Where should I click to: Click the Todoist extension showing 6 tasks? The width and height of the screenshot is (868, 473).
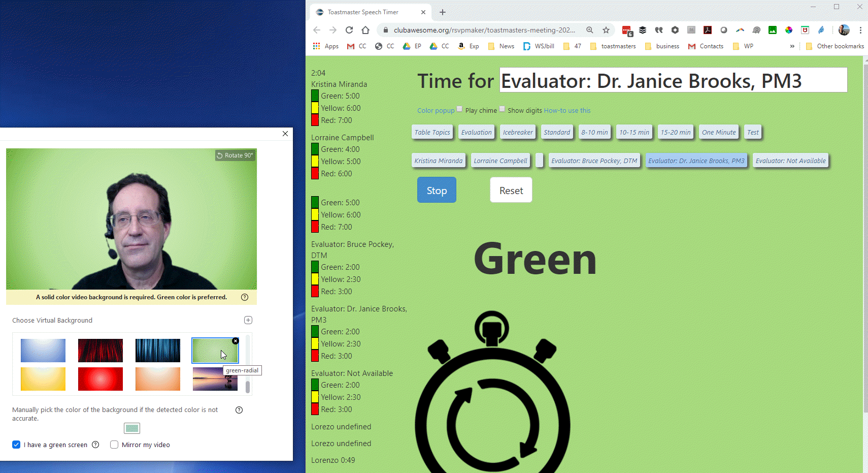click(x=626, y=30)
